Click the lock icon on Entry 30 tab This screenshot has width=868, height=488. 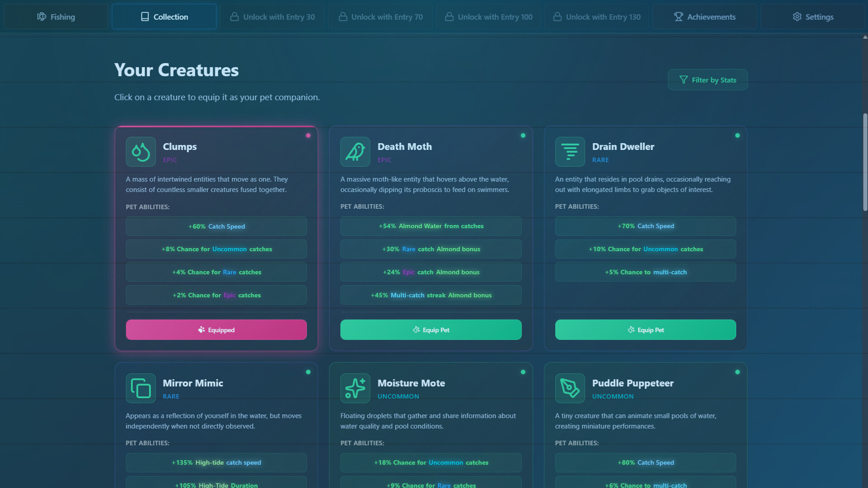click(x=234, y=17)
